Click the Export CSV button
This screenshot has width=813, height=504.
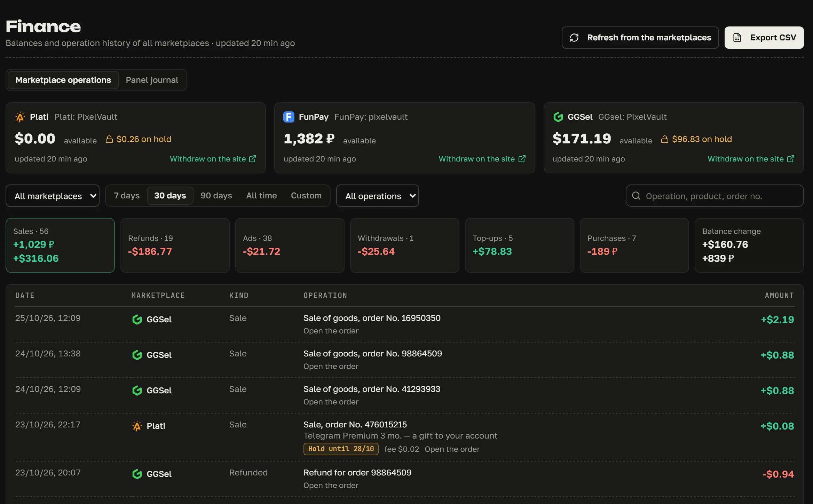pos(764,38)
